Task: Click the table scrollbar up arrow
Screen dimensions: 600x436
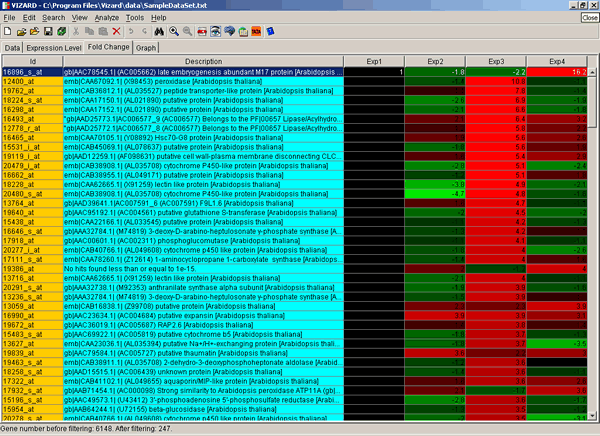Action: point(592,72)
